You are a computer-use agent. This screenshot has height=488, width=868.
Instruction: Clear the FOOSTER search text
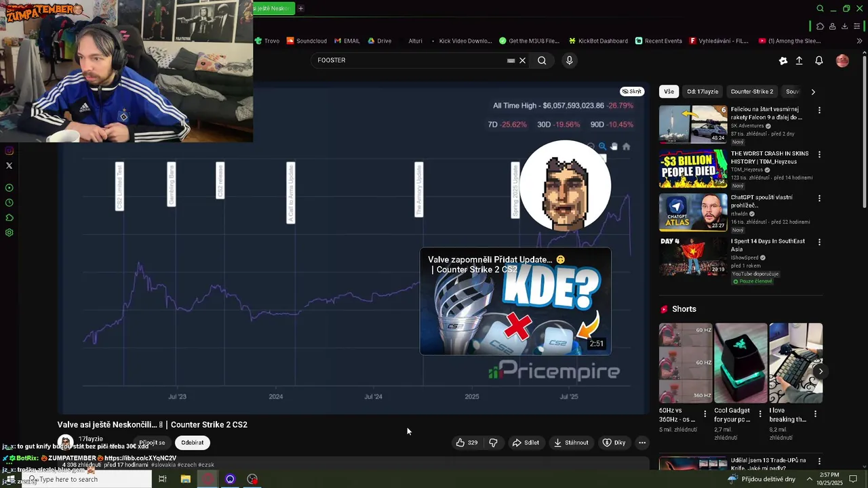click(522, 60)
